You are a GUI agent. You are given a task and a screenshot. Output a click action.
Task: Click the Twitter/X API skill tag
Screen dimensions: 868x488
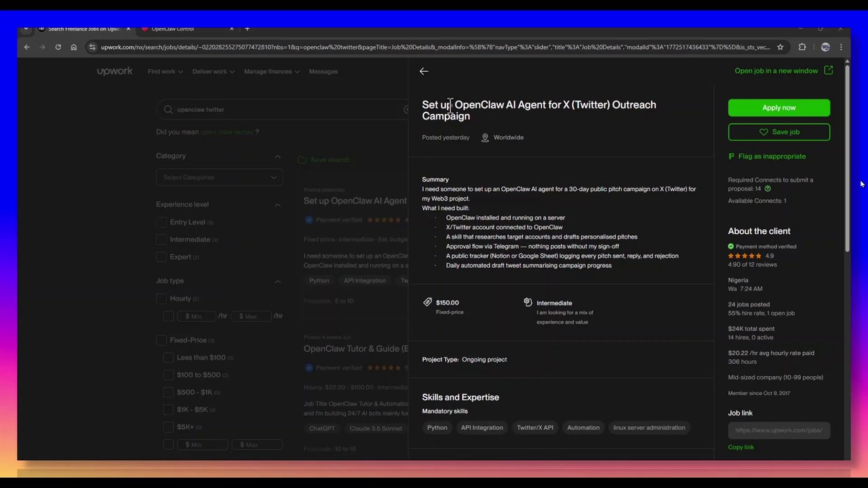pyautogui.click(x=535, y=428)
